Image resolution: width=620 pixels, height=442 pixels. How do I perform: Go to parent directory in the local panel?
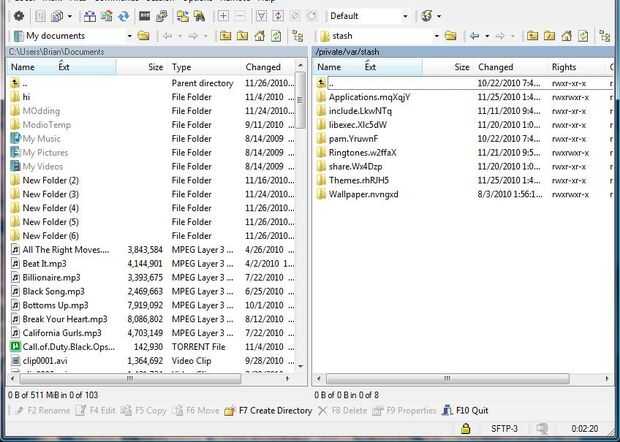(x=225, y=36)
